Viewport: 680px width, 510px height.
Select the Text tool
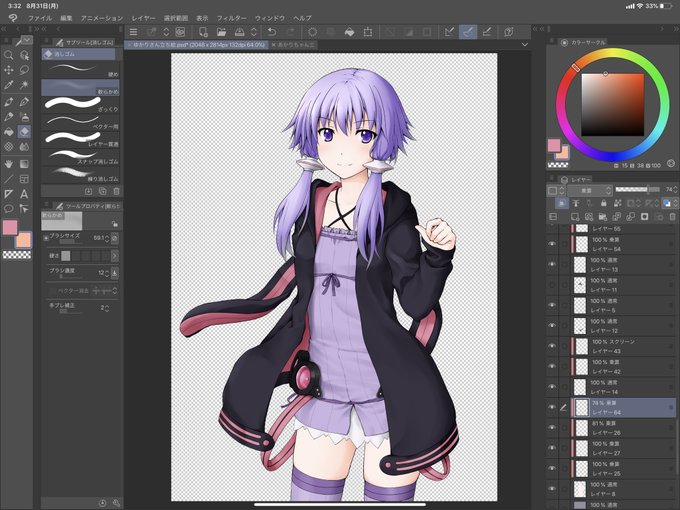point(24,193)
